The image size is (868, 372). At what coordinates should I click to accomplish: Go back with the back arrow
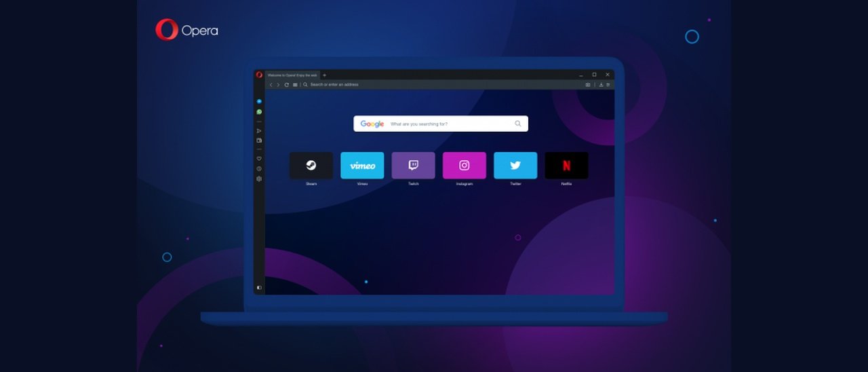point(271,85)
